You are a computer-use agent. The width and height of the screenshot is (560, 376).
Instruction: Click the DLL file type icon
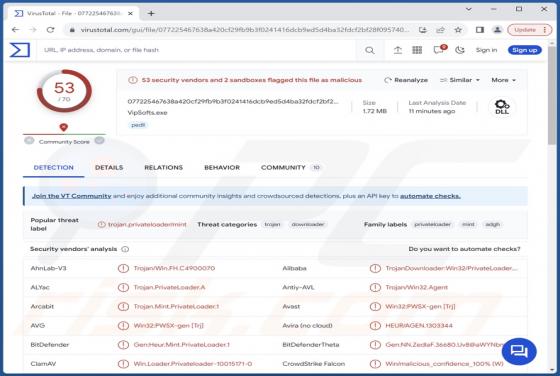(502, 107)
